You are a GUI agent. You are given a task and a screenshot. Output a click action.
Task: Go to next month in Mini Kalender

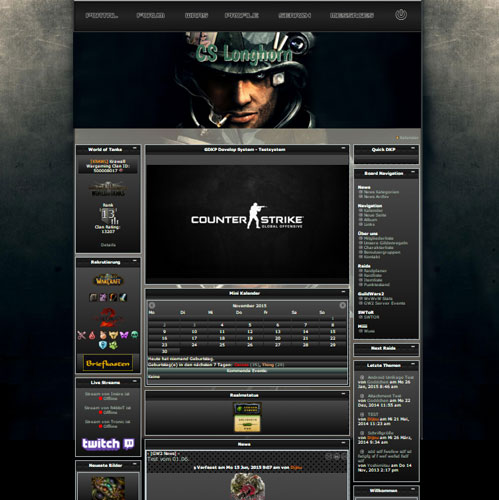click(342, 305)
